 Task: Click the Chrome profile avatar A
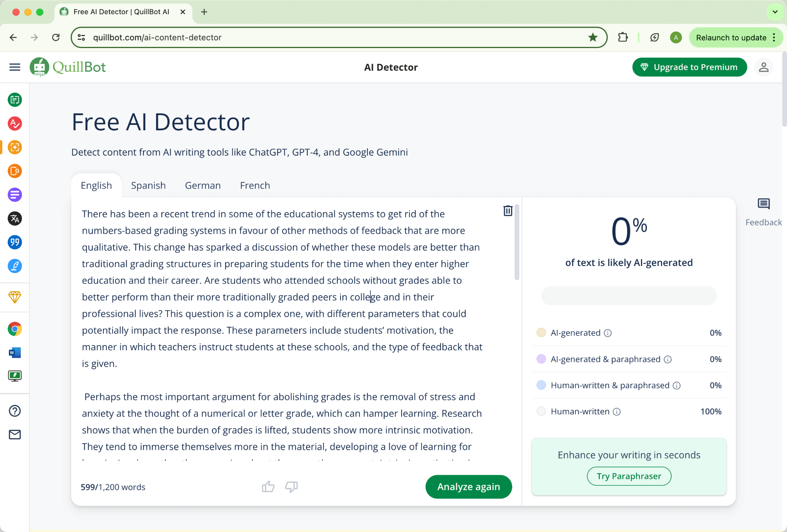pyautogui.click(x=676, y=37)
